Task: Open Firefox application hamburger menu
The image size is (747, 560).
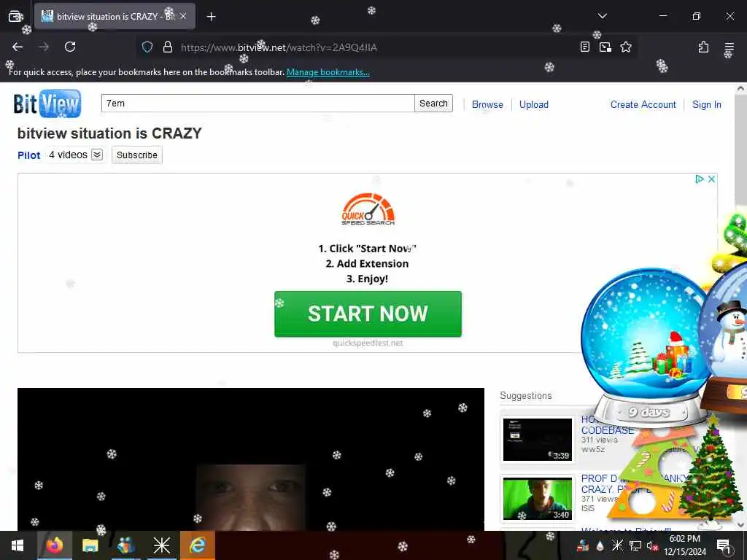Action: 729,47
